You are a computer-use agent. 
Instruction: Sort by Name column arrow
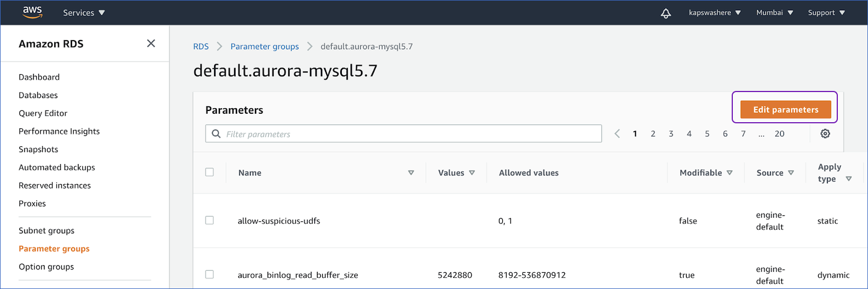click(x=411, y=173)
